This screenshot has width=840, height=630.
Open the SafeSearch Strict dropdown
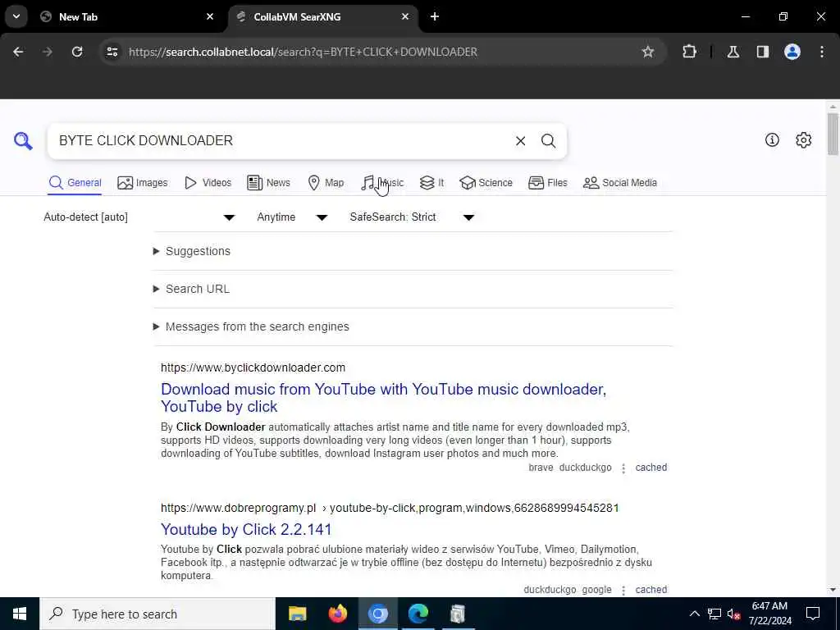coord(412,217)
